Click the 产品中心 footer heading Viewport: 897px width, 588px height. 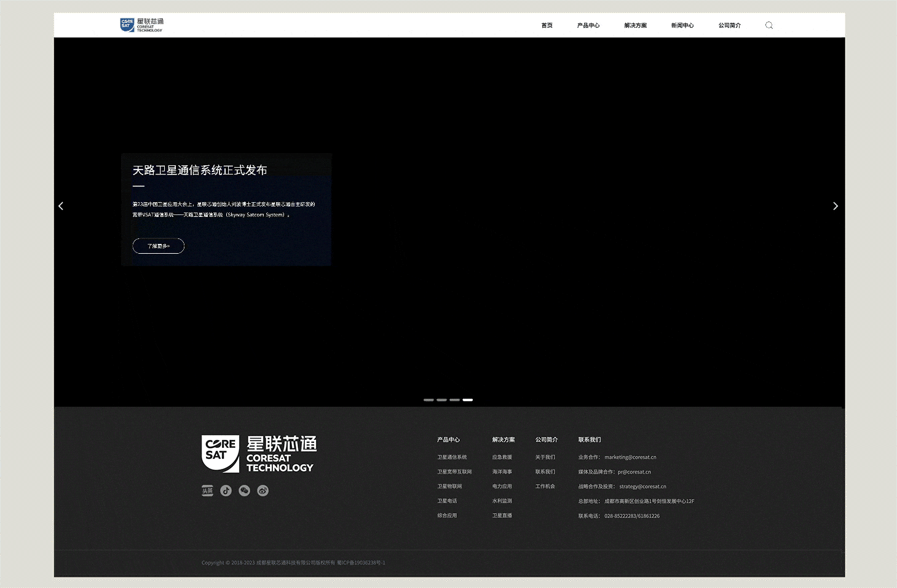click(448, 440)
